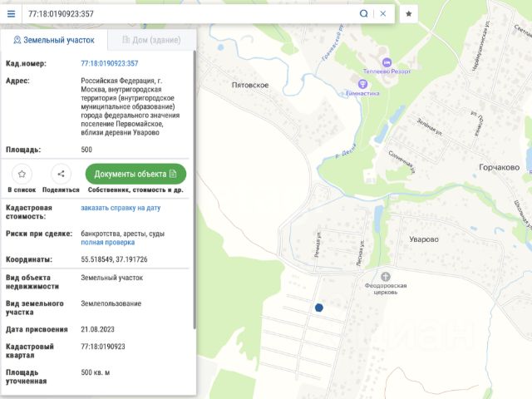Click the Поделиться share icon
532x399 pixels.
[x=61, y=174]
